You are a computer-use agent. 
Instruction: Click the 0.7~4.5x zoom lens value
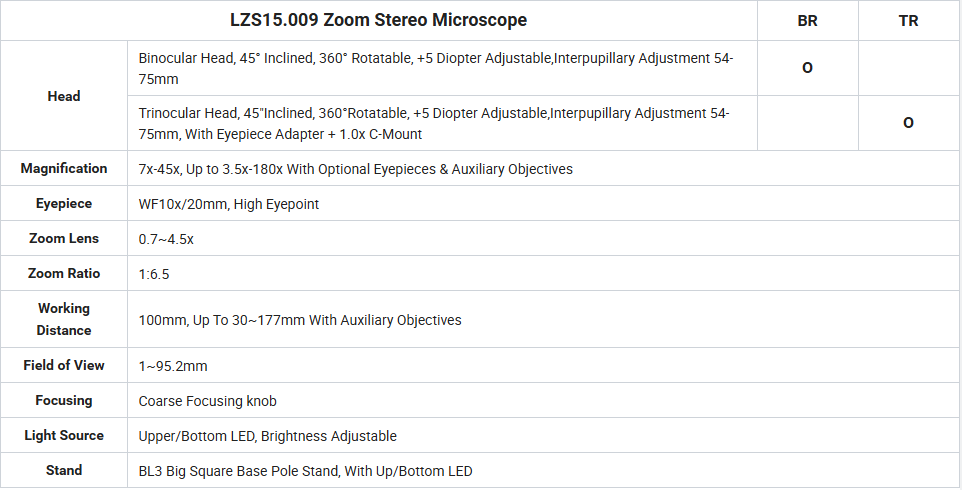tap(166, 239)
